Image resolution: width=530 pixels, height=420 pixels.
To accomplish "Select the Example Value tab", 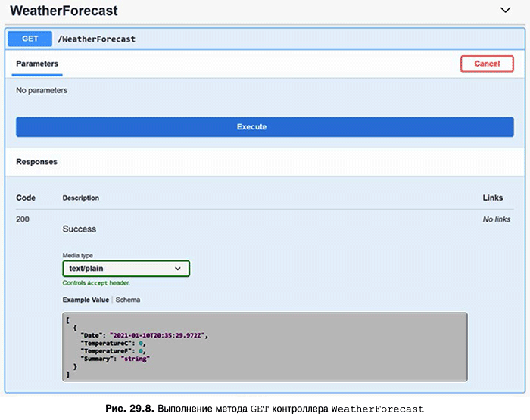I will pos(86,300).
